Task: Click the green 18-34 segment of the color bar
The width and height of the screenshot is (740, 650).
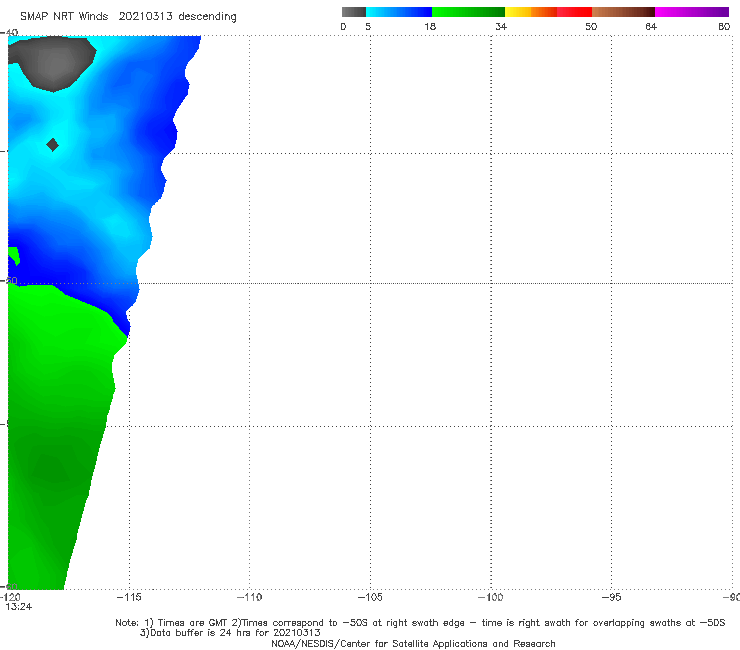Action: tap(468, 12)
